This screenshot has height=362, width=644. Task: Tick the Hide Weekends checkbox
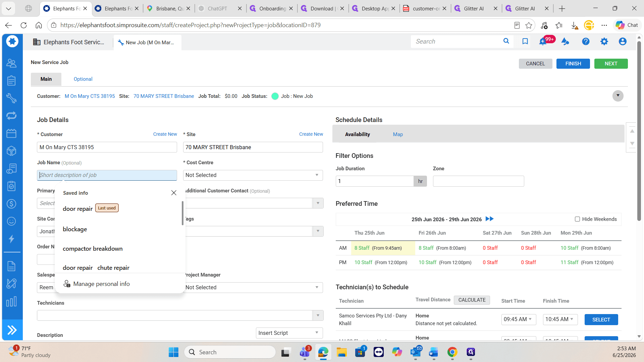[577, 219]
